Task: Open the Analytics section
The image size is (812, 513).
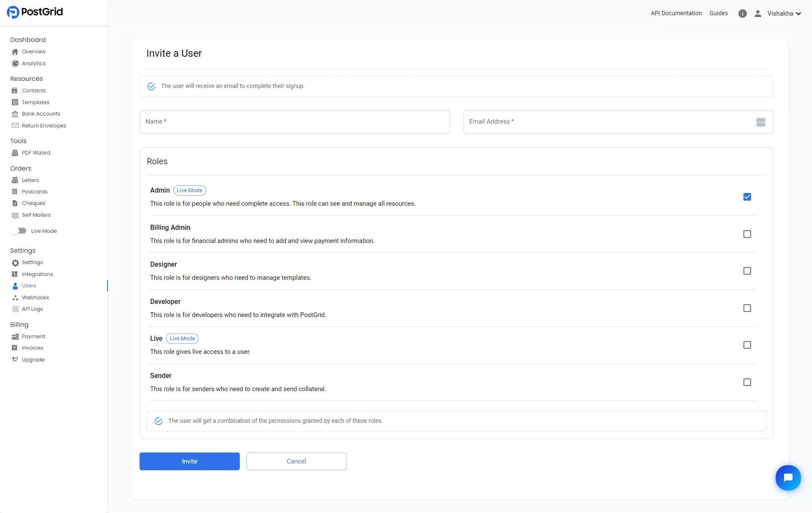Action: [33, 63]
